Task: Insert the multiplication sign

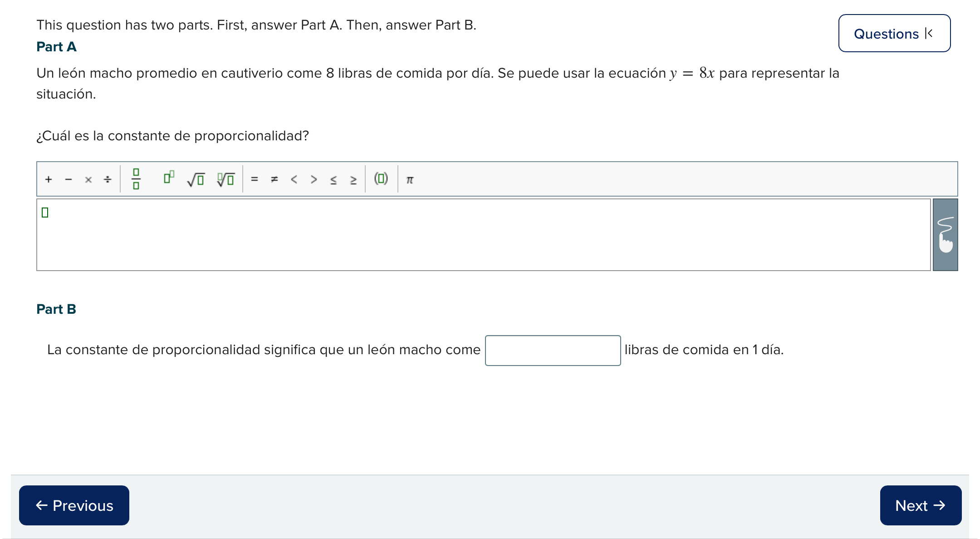Action: pyautogui.click(x=88, y=179)
